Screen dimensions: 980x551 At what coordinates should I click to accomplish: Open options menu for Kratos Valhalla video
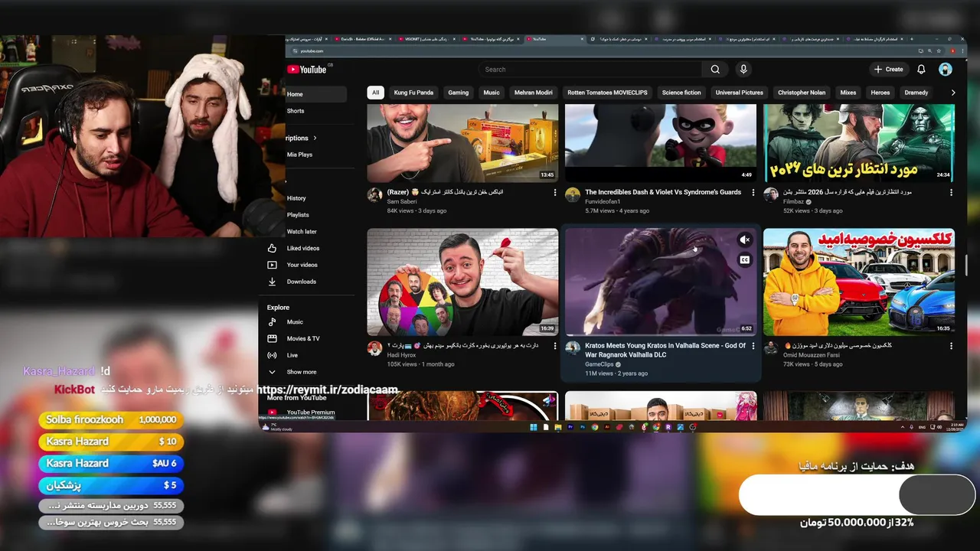[x=753, y=346]
